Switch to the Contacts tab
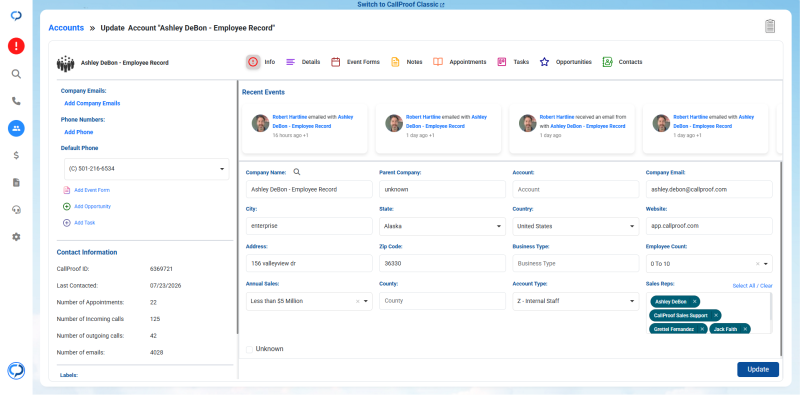The width and height of the screenshot is (800, 395). [x=622, y=62]
